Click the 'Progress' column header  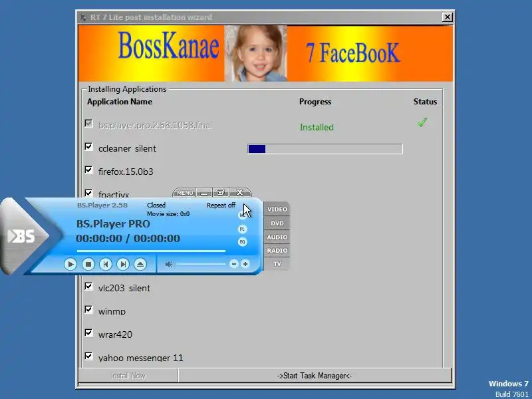315,102
